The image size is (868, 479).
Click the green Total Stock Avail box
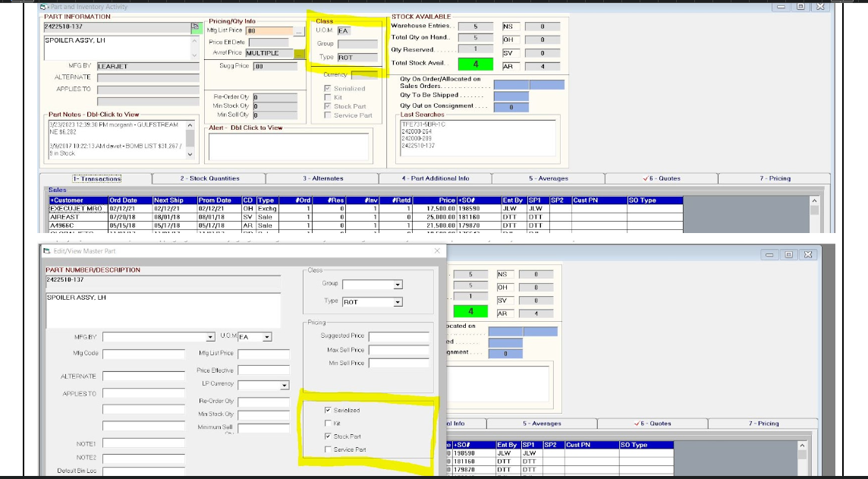click(470, 65)
